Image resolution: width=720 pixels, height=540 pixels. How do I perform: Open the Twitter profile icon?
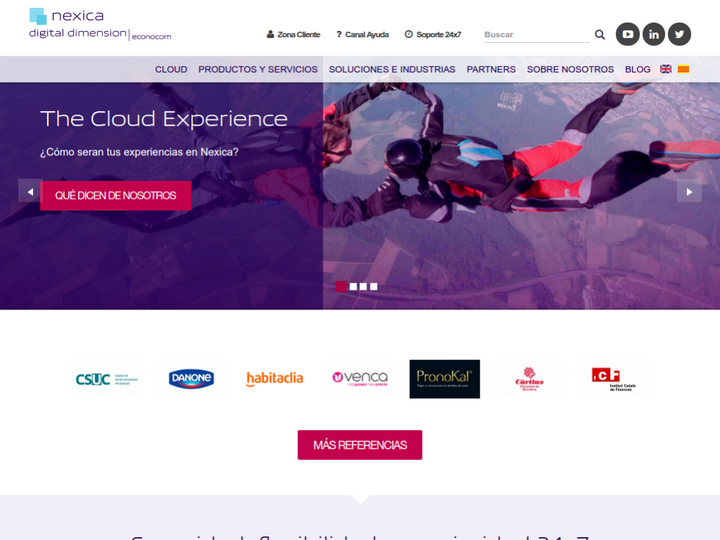(679, 34)
